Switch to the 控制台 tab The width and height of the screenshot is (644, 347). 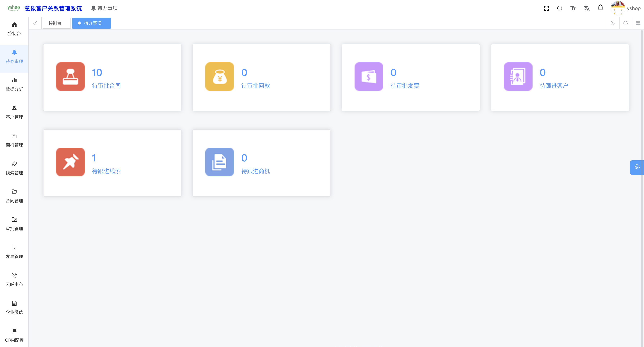pos(55,23)
